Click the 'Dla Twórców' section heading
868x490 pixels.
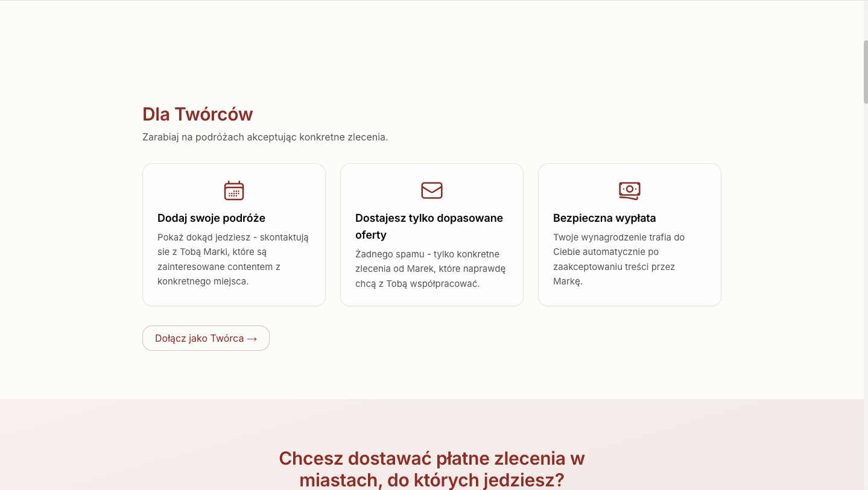coord(197,114)
